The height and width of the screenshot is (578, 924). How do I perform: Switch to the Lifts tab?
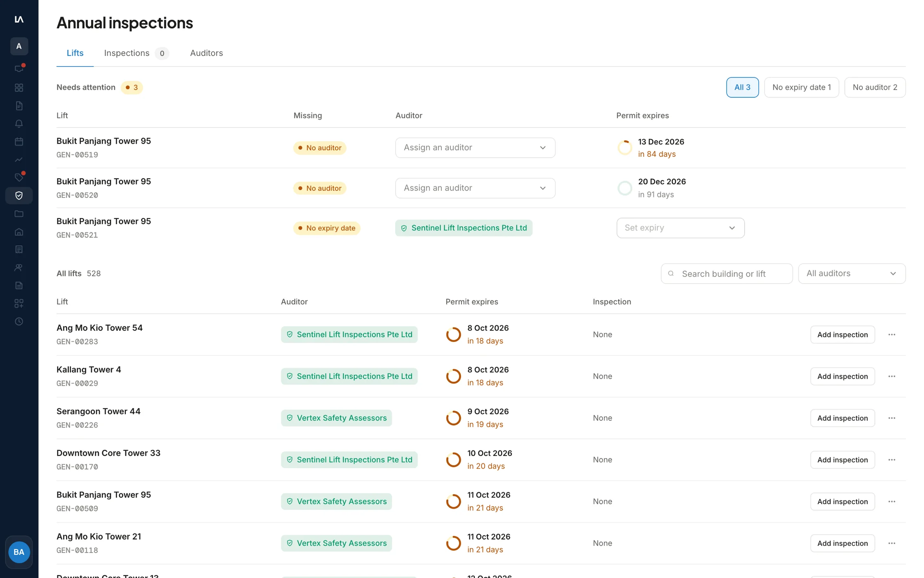click(x=75, y=53)
